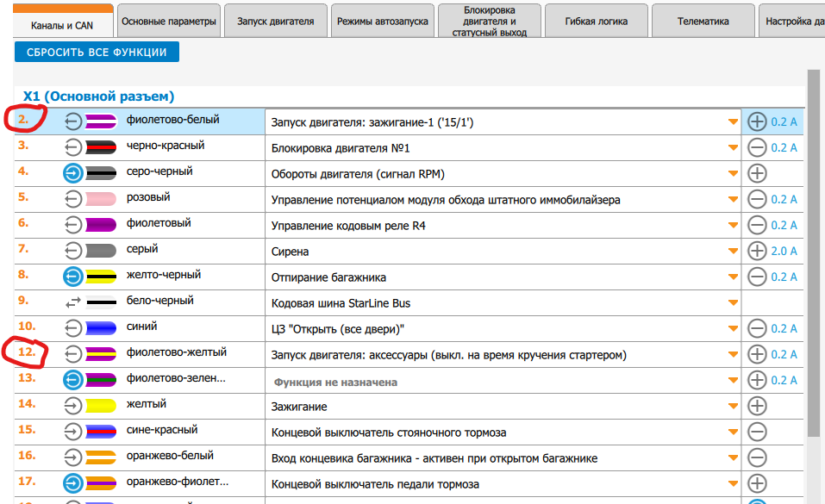Toggle polarity minus icon for Блокировка двигателя №1

tap(757, 147)
